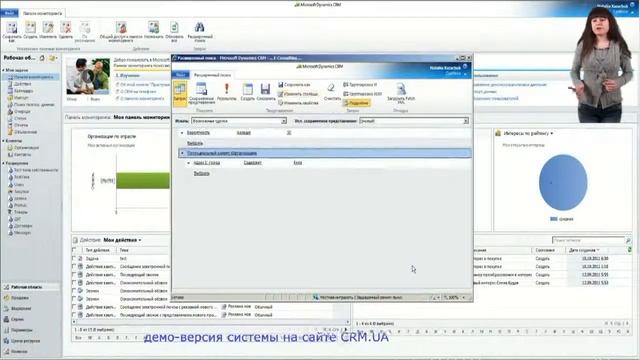Click Assign icon in main ribbon
640x360 pixels.
[153, 28]
